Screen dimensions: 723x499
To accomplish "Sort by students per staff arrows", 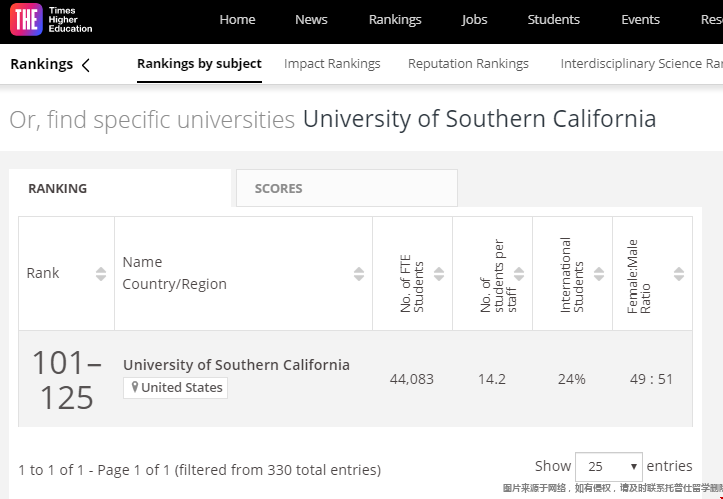I will 519,274.
